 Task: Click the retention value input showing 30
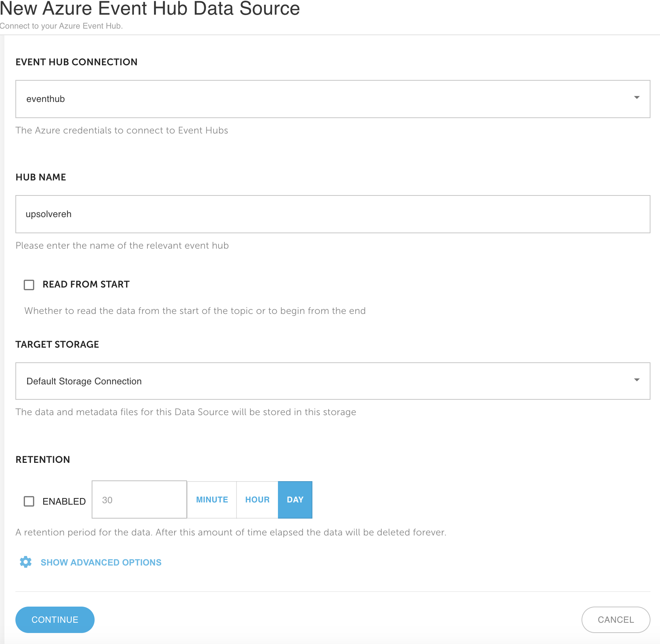tap(139, 500)
